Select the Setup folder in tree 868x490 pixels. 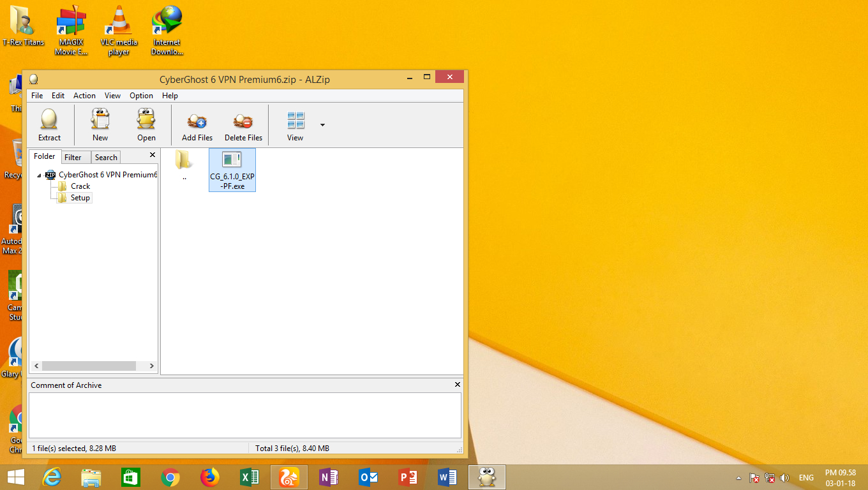[80, 198]
